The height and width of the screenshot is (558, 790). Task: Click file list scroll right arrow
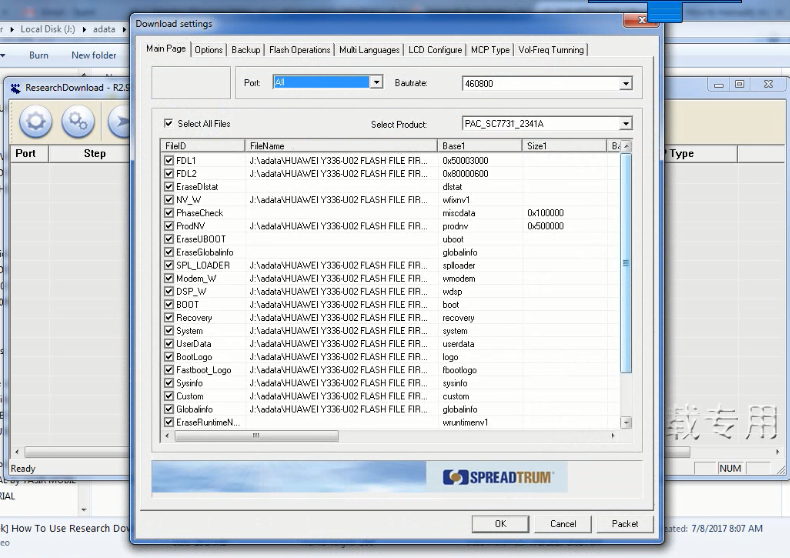(x=613, y=436)
